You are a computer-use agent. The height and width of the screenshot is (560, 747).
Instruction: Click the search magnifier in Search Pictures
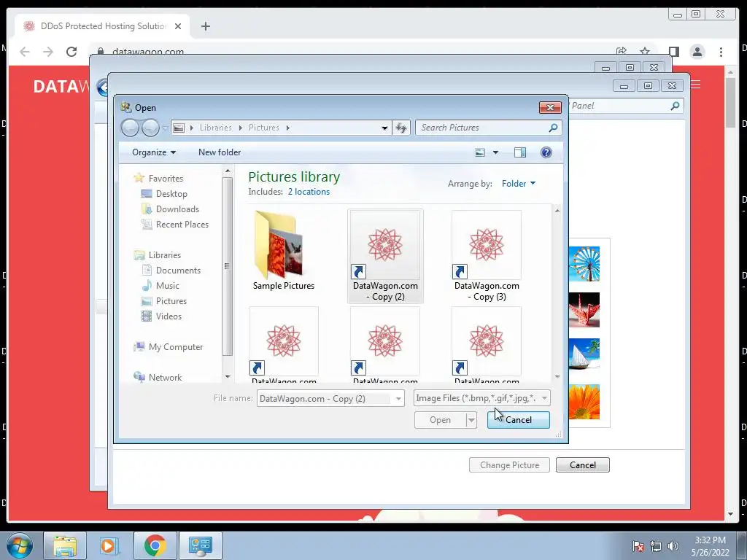point(553,128)
